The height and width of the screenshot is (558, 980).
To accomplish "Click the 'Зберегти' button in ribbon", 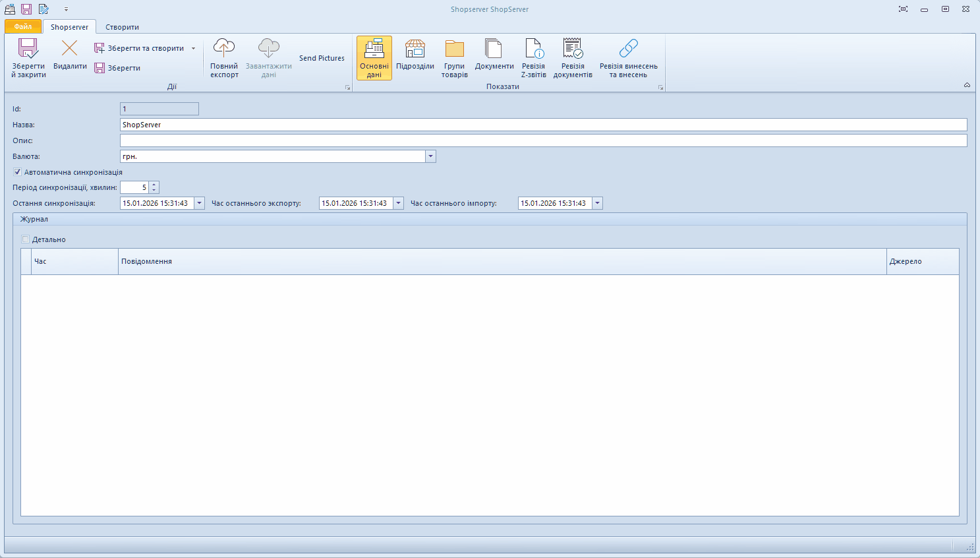I will (117, 68).
